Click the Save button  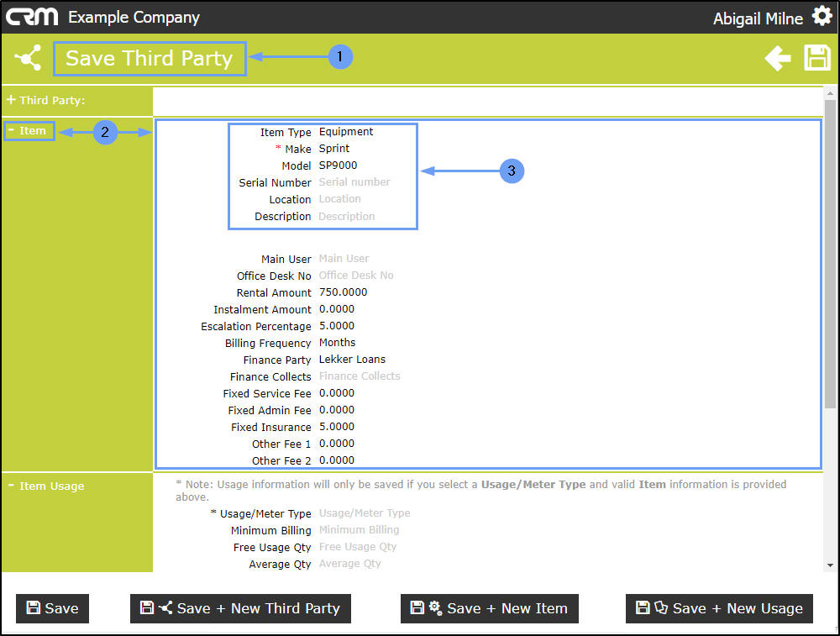coord(52,608)
